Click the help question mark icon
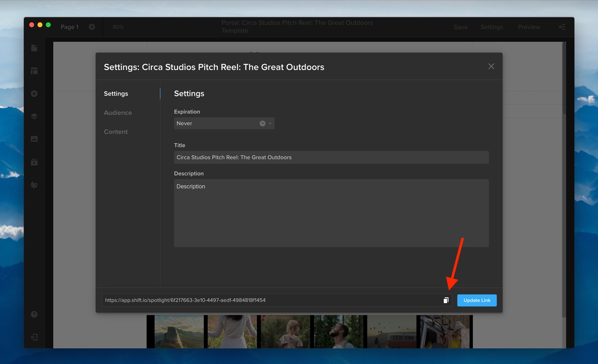The image size is (598, 364). (34, 314)
